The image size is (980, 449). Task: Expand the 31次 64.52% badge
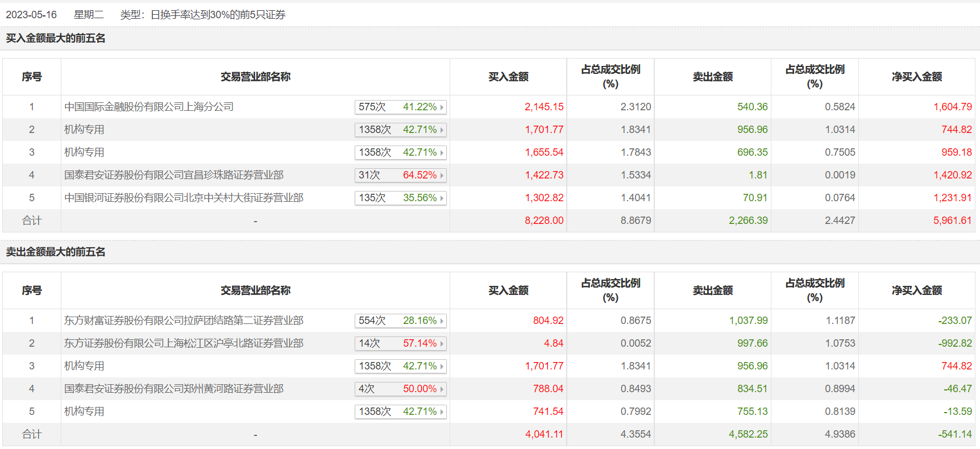(x=401, y=175)
